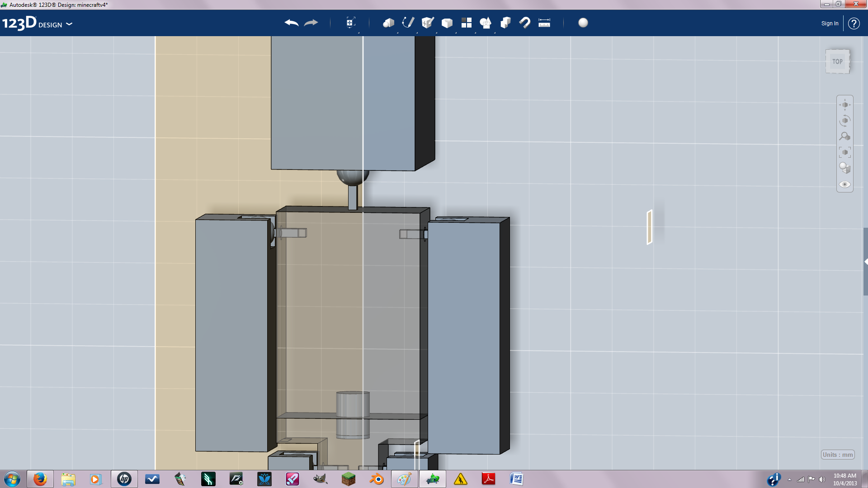This screenshot has height=488, width=868.
Task: Open Windows Explorer from the taskbar
Action: 68,479
